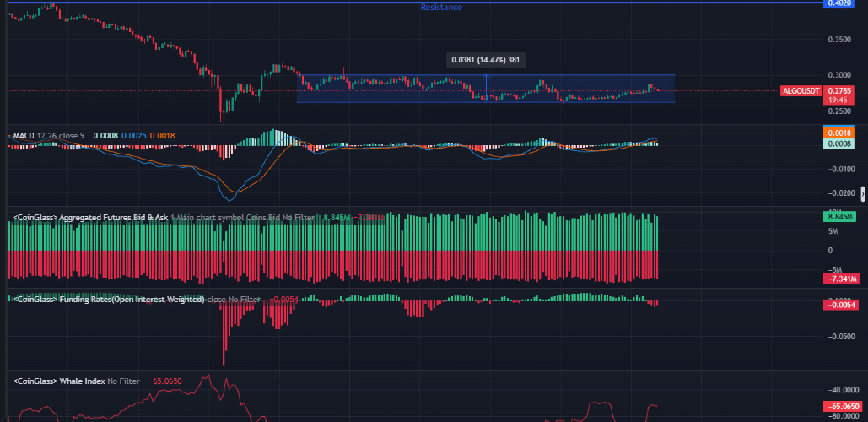The width and height of the screenshot is (868, 422).
Task: Click the green 8.845M bid value tag
Action: [x=838, y=217]
